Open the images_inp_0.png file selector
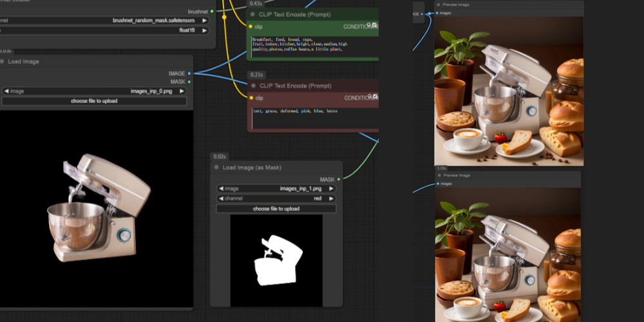The height and width of the screenshot is (322, 644). 94,91
